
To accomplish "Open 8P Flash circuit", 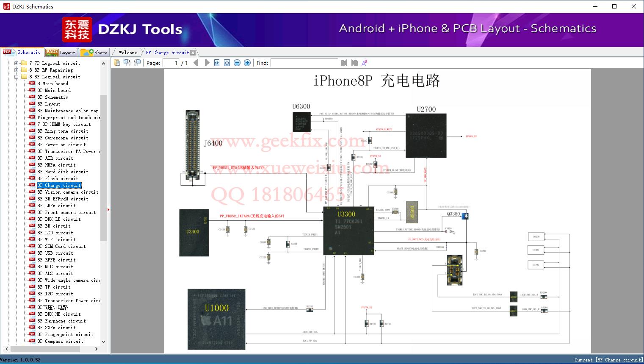I will (x=58, y=178).
